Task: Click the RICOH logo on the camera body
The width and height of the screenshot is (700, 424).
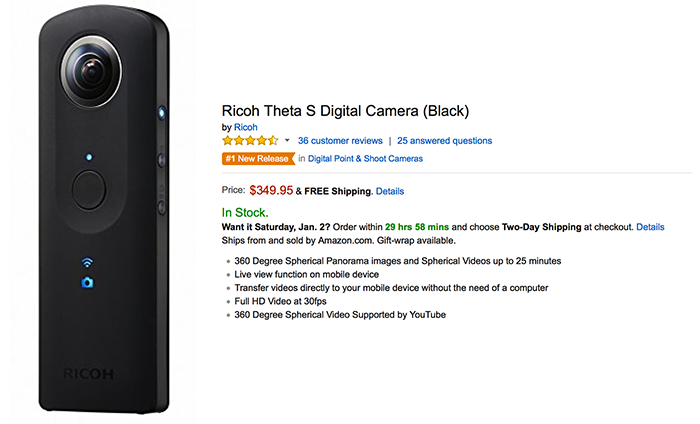Action: 88,374
